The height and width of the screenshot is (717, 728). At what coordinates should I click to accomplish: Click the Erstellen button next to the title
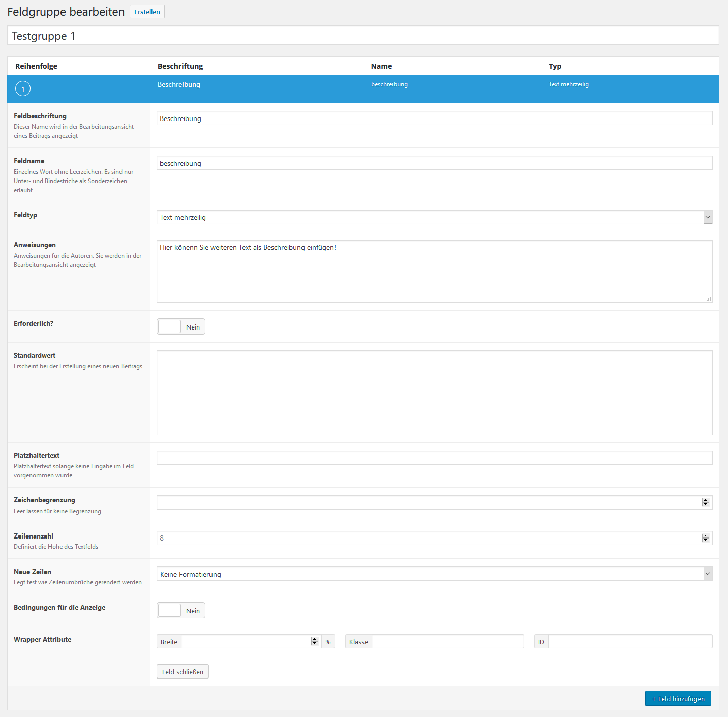click(x=147, y=12)
